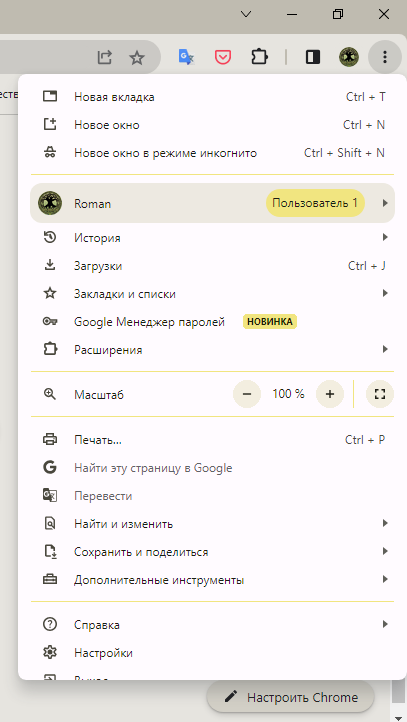Expand Дополнительные инструменты submenu
407x722 pixels.
tap(212, 580)
